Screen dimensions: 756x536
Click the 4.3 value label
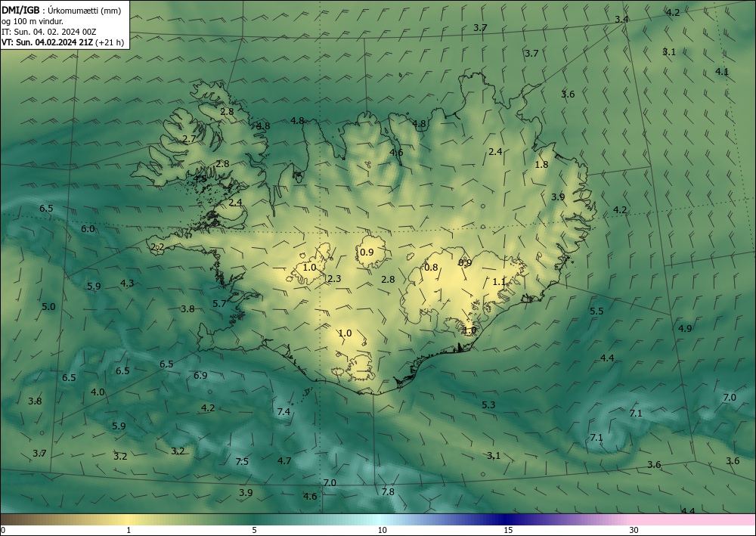(127, 283)
